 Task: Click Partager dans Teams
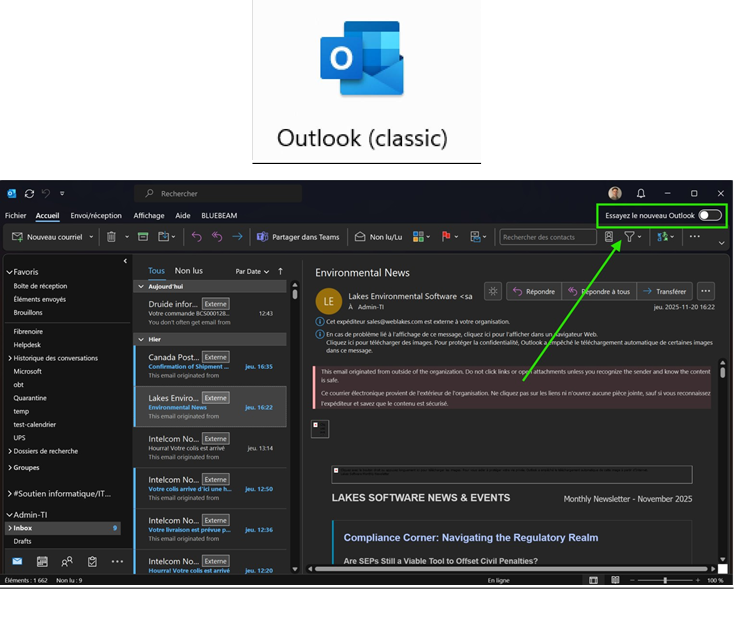click(298, 237)
